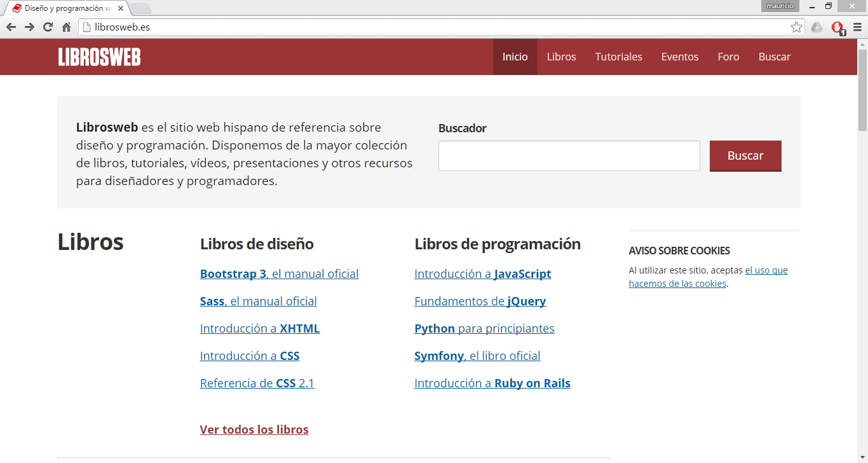Click the LIBROSWEB logo
868x463 pixels.
tap(99, 57)
